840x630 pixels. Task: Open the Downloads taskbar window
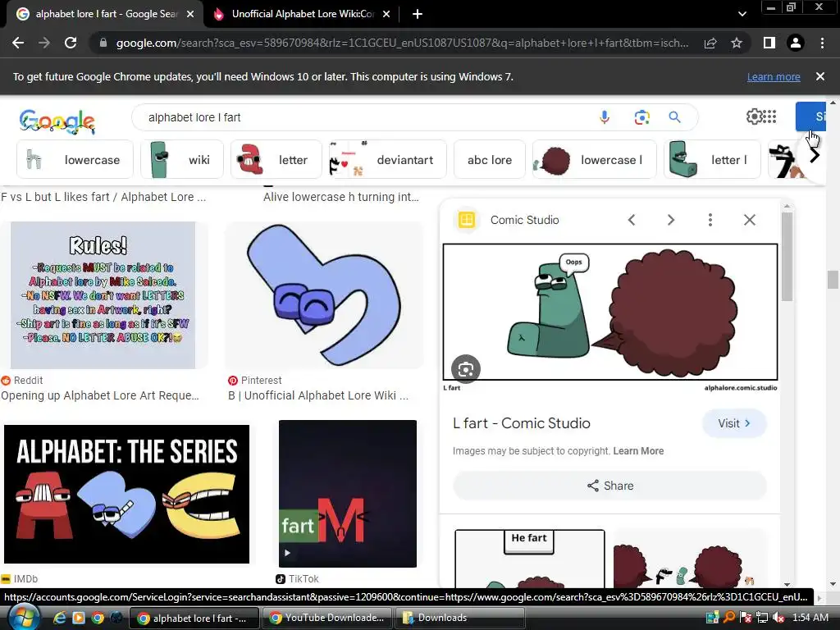click(x=459, y=618)
